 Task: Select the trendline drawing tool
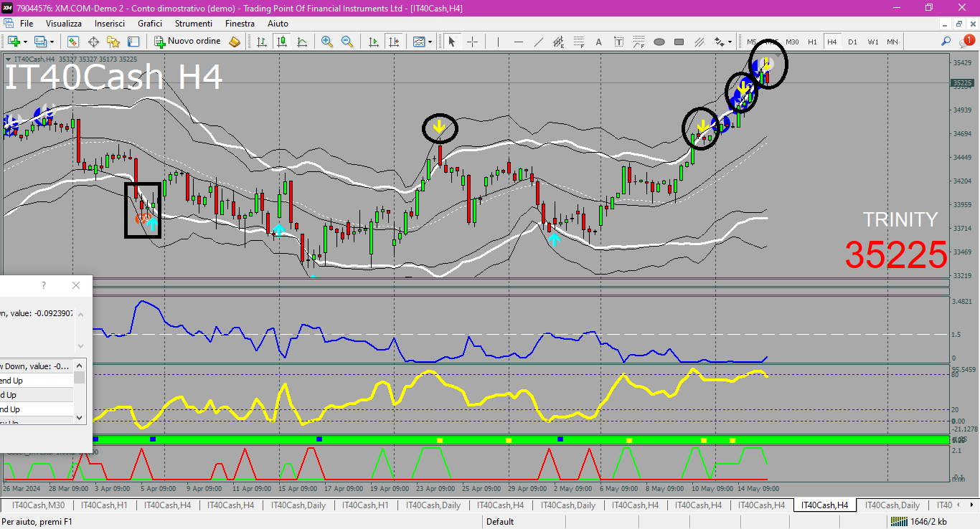(x=538, y=42)
